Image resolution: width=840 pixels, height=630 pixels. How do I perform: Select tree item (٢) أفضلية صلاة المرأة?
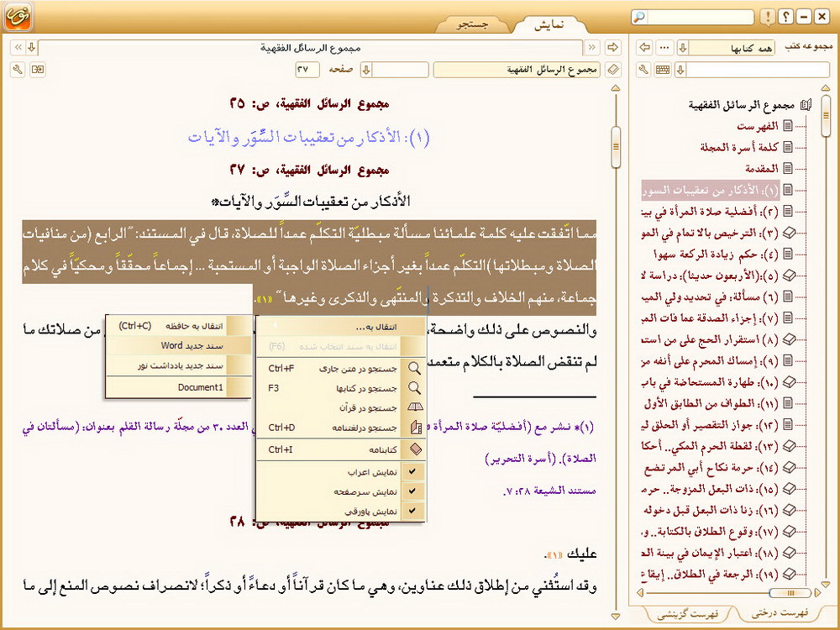(x=710, y=212)
